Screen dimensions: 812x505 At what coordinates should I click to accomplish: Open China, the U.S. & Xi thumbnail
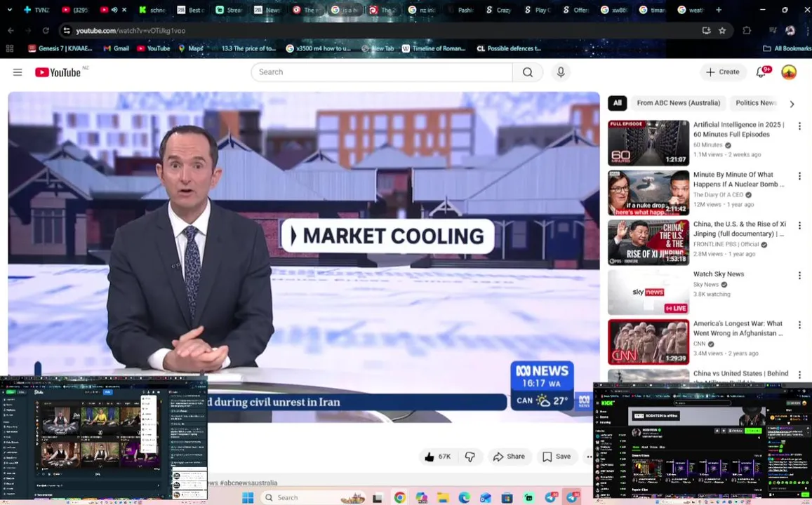click(648, 242)
